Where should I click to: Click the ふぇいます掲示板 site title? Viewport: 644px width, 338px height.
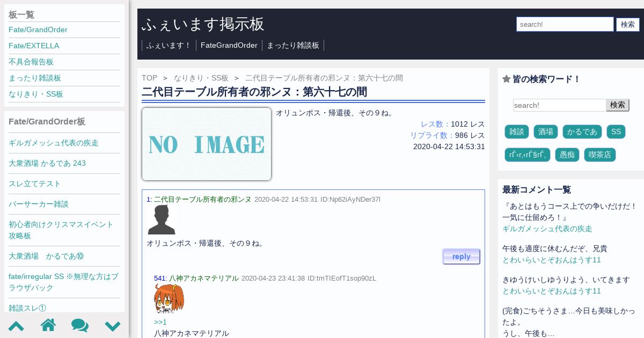point(203,24)
